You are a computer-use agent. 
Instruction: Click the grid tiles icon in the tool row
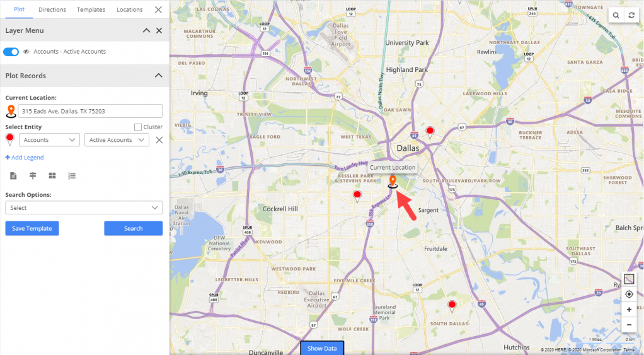coord(52,176)
